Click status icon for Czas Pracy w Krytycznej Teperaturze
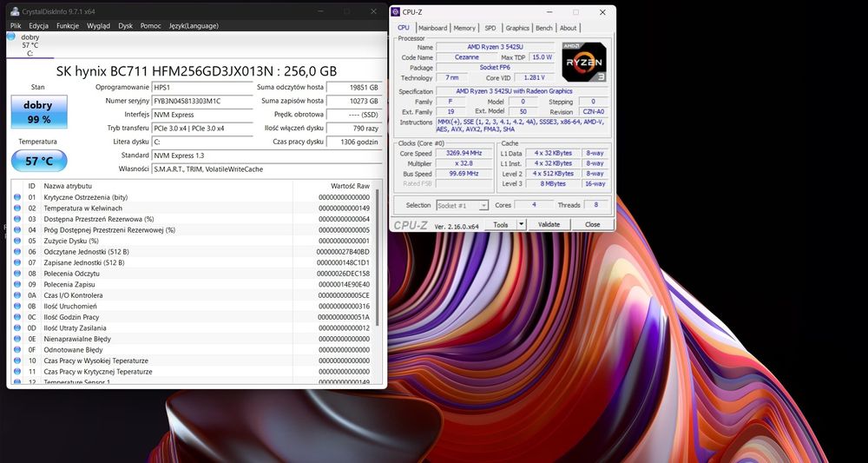The width and height of the screenshot is (868, 463). pos(17,372)
